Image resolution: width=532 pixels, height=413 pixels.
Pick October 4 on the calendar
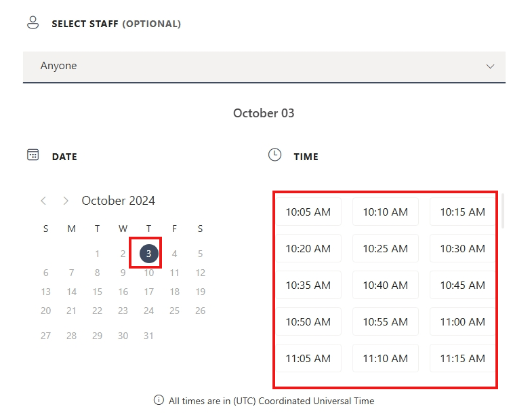click(174, 254)
